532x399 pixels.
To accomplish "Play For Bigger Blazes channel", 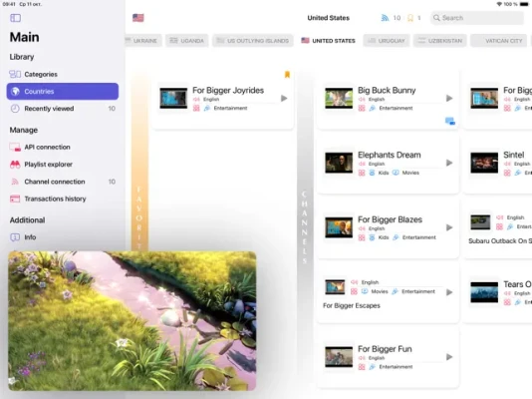I will point(449,227).
